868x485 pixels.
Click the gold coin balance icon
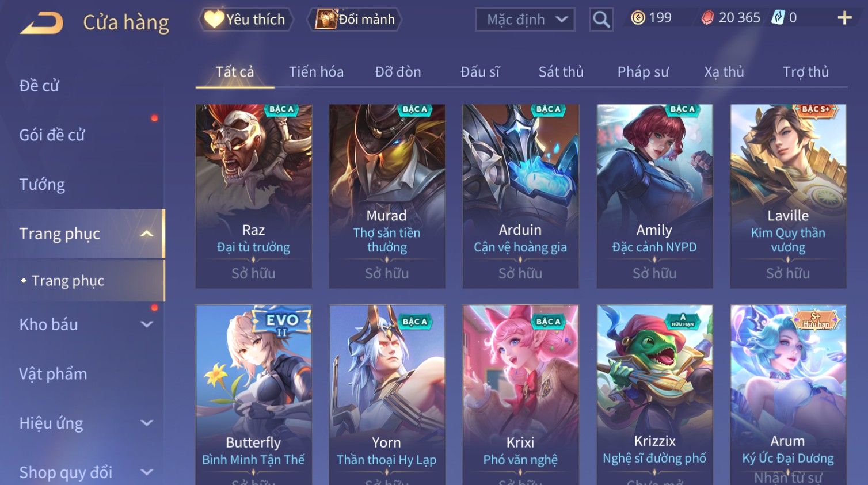pyautogui.click(x=638, y=18)
